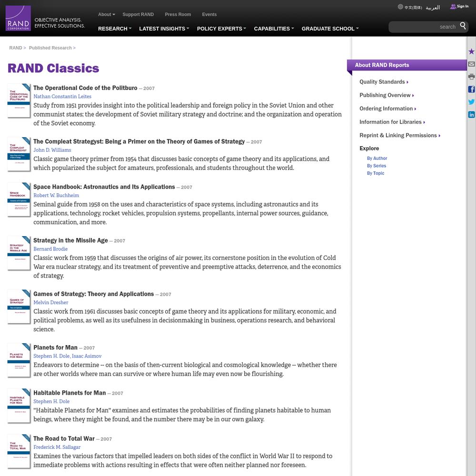Image resolution: width=476 pixels, height=476 pixels.
Task: Expand the Research dropdown menu
Action: 115,29
